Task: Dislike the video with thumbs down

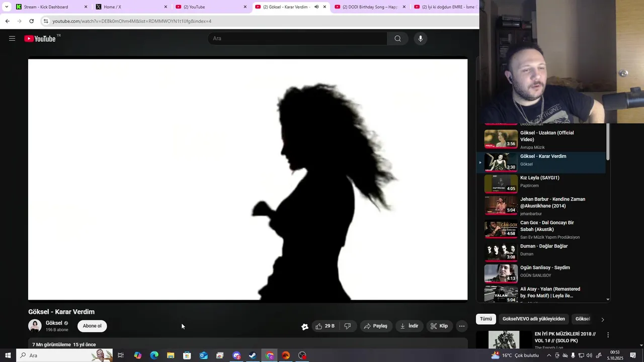Action: coord(348,326)
